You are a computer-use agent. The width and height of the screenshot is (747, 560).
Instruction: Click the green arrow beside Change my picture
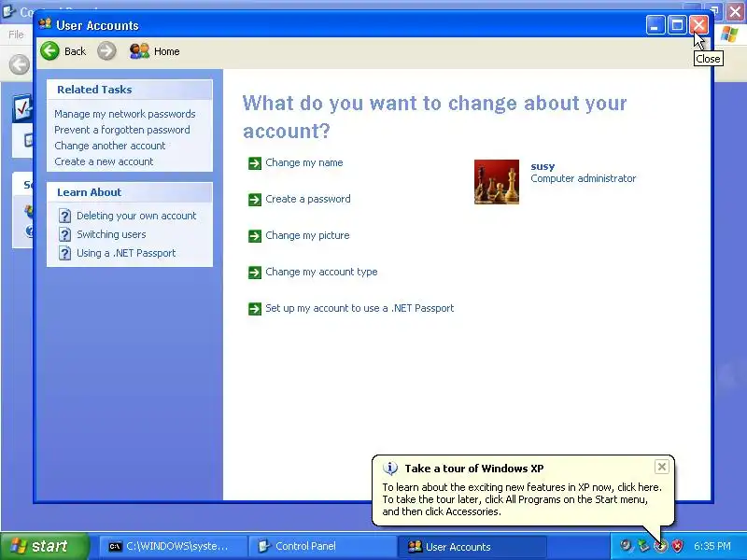255,236
